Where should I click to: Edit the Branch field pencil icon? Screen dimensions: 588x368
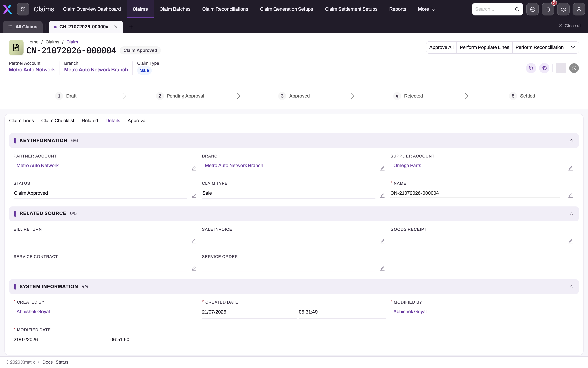[x=382, y=168]
